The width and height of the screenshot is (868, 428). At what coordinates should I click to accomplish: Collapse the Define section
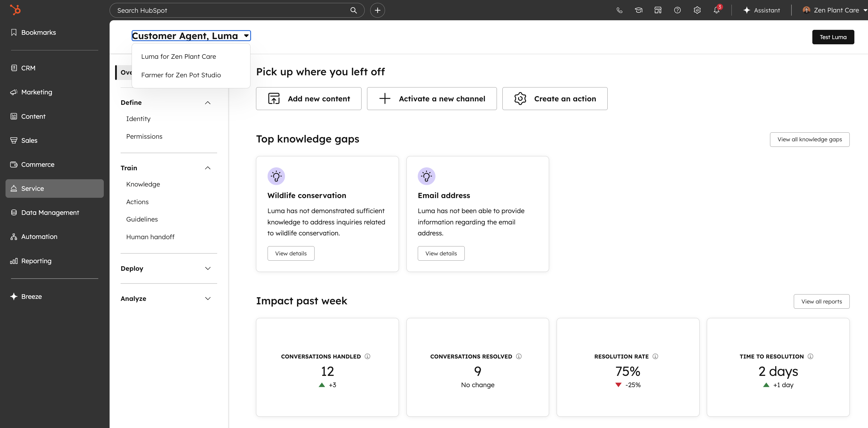coord(208,103)
